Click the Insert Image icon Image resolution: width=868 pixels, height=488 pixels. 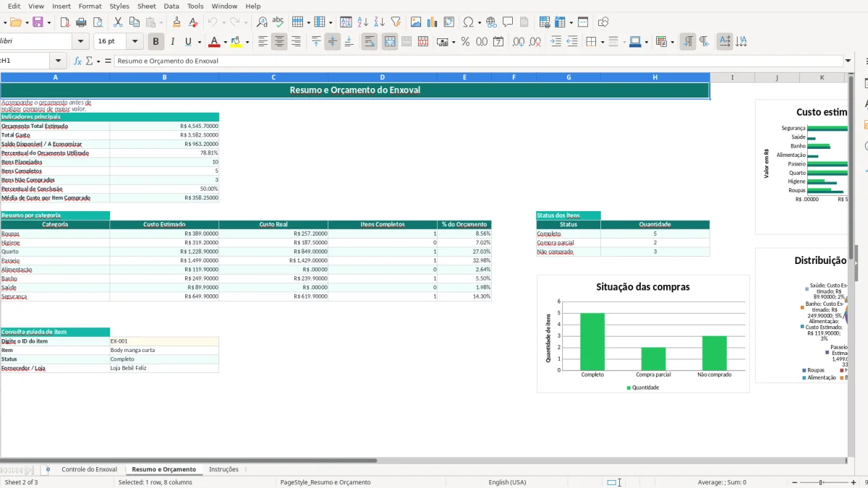[x=416, y=22]
